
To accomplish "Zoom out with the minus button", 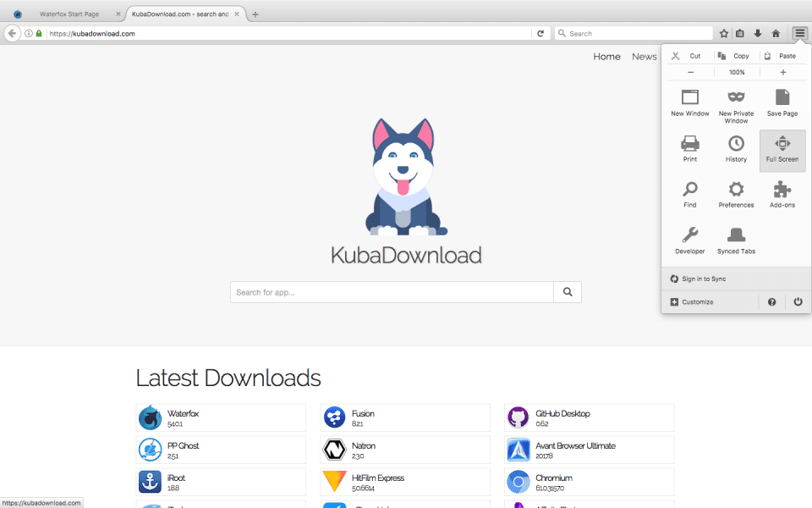I will click(690, 72).
